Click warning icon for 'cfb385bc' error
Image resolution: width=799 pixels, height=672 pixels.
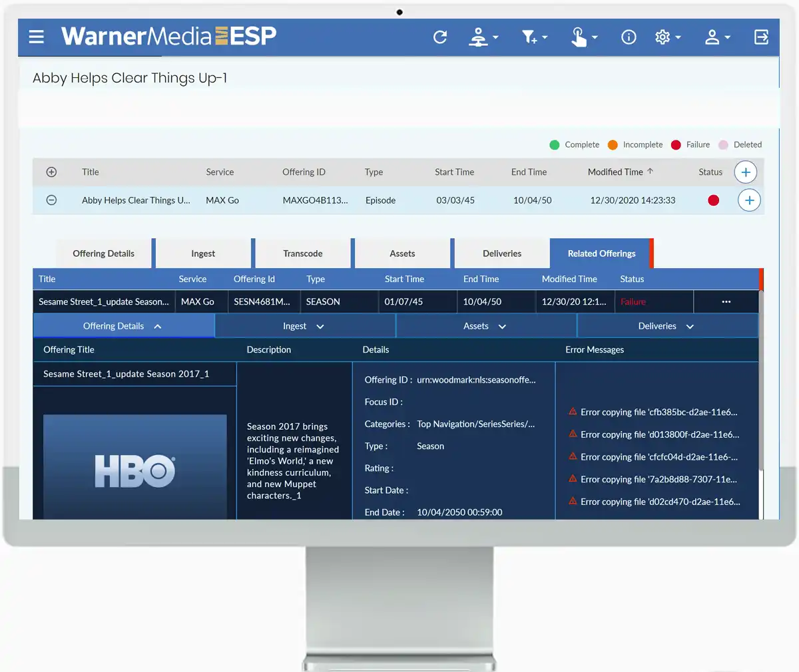pos(573,411)
